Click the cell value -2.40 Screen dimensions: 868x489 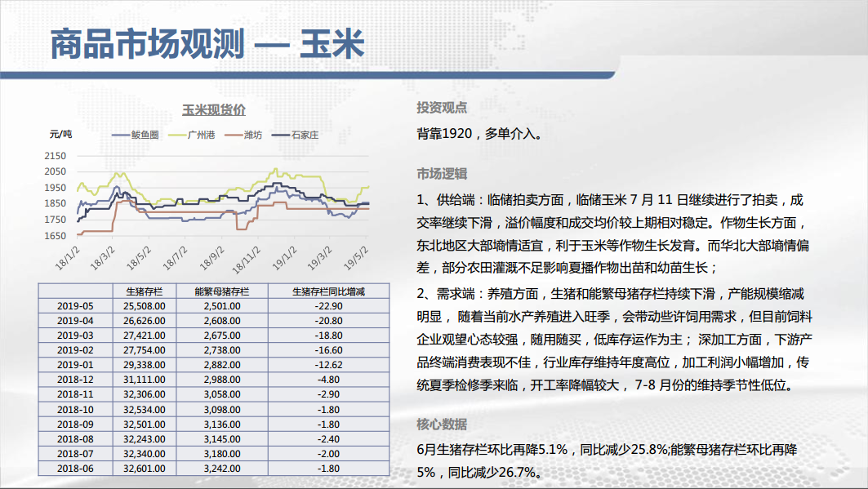tap(328, 439)
